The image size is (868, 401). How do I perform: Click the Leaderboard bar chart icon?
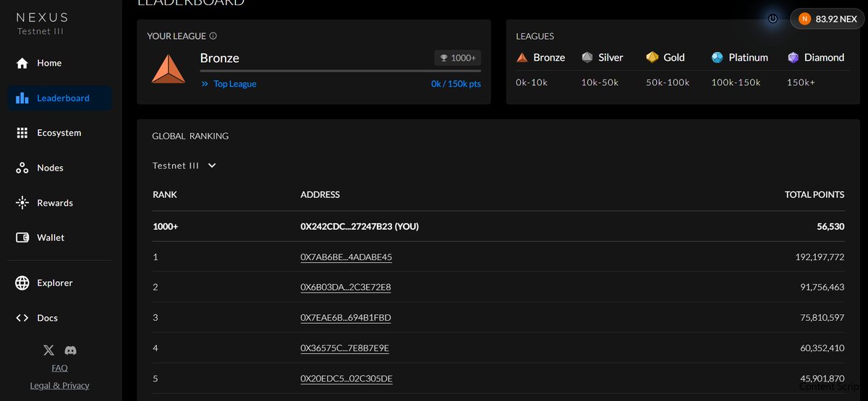[x=22, y=98]
